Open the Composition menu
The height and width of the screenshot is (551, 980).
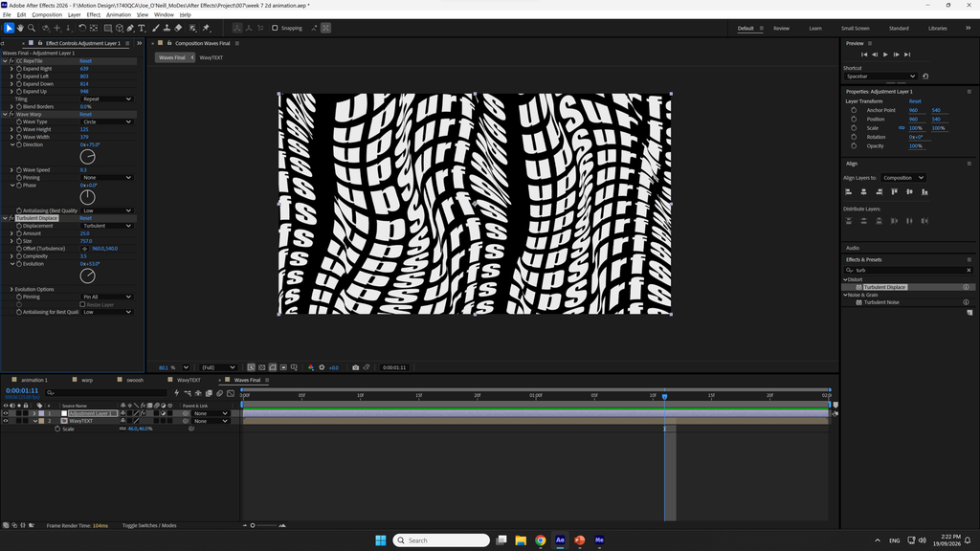click(47, 14)
